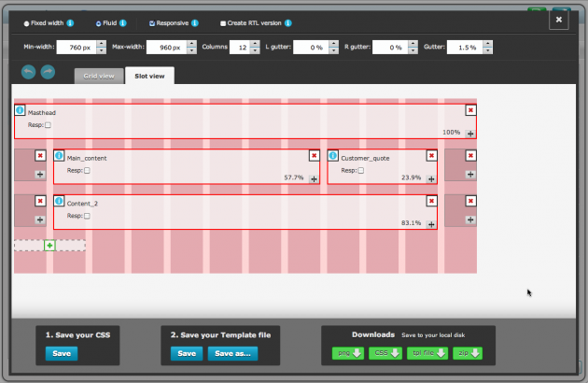Switch to Grid view tab
The height and width of the screenshot is (383, 588).
pos(98,76)
